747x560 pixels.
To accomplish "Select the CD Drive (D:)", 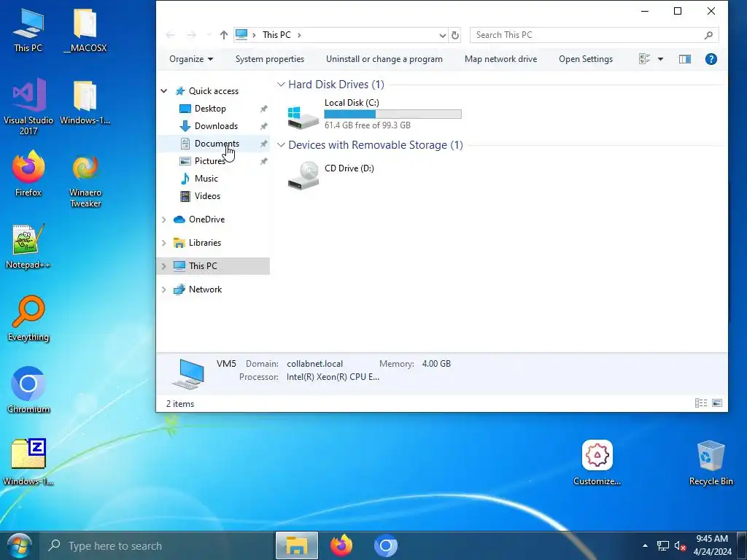I will pos(331,175).
